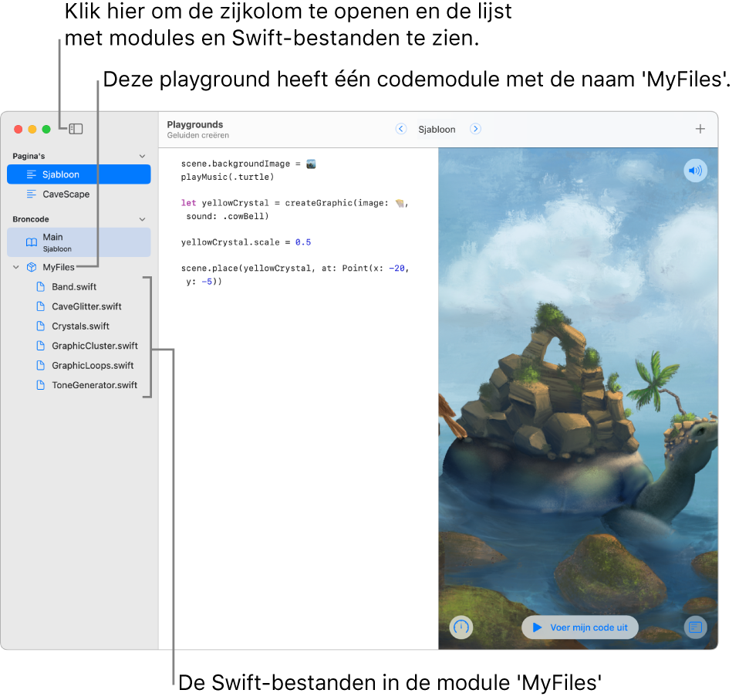
Task: Click the crystal image literal in code
Action: tap(400, 203)
